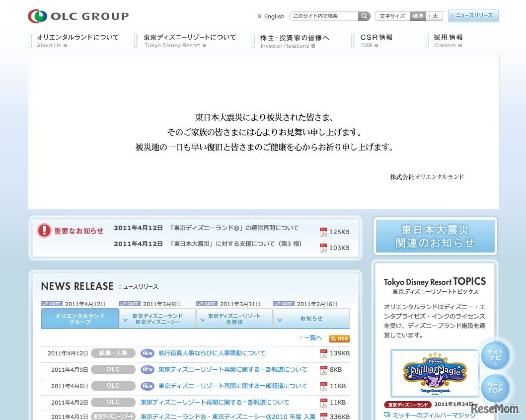
Task: Open 東京ディズニーリゾートについて menu
Action: coord(190,41)
